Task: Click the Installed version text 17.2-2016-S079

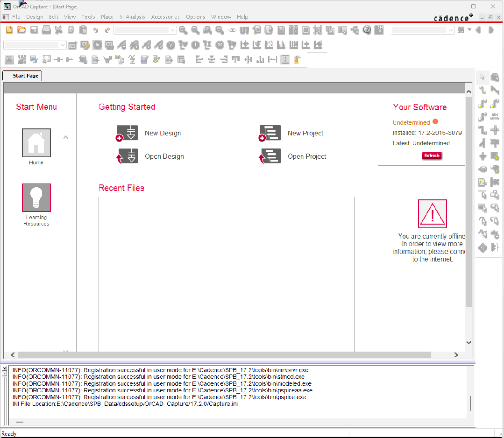Action: click(x=440, y=133)
